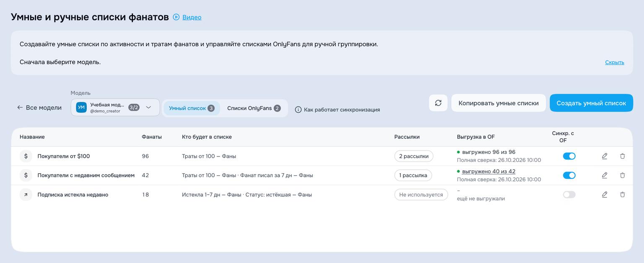Toggle sync for "Покупатели с недавним сообщением"
Image resolution: width=644 pixels, height=263 pixels.
click(569, 175)
